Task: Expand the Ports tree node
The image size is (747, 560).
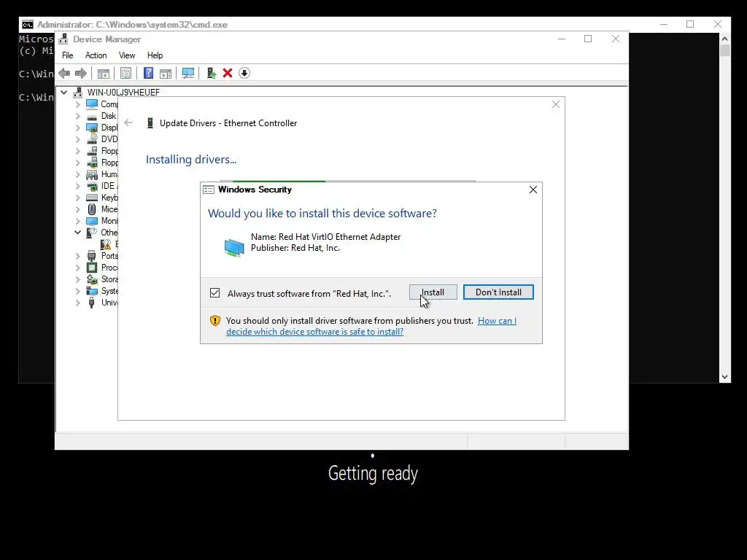Action: [77, 256]
